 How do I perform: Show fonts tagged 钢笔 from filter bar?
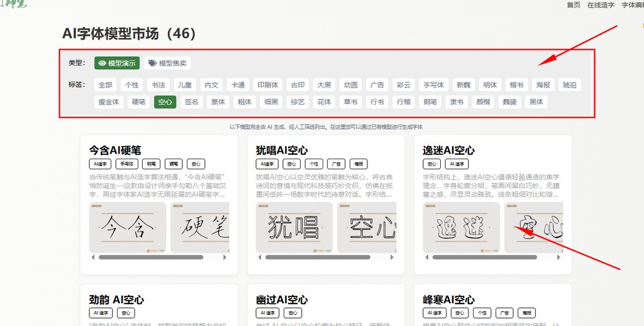[430, 102]
